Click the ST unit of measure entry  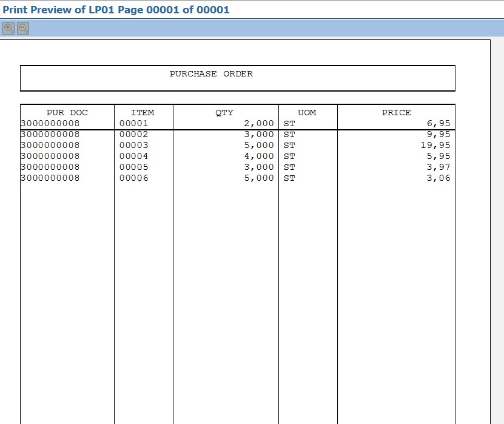(289, 123)
